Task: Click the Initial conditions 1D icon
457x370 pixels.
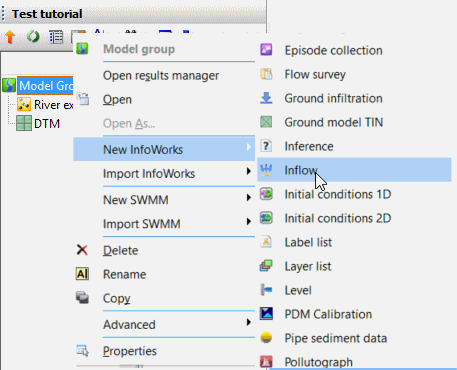Action: coord(266,194)
